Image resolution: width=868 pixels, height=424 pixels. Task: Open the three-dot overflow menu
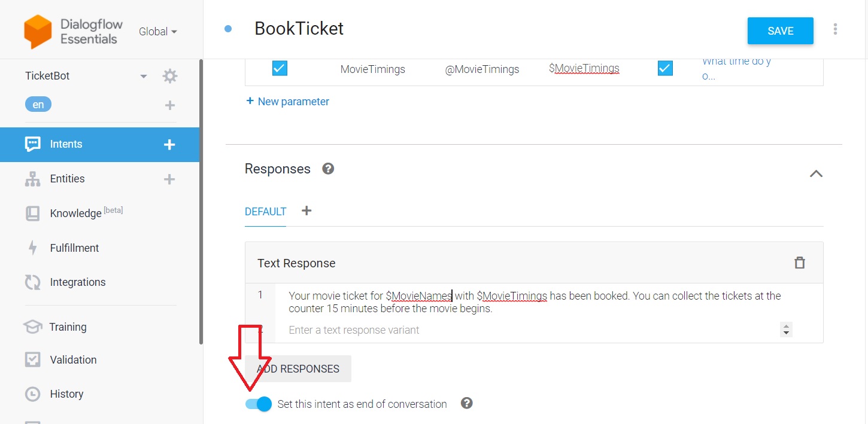835,28
